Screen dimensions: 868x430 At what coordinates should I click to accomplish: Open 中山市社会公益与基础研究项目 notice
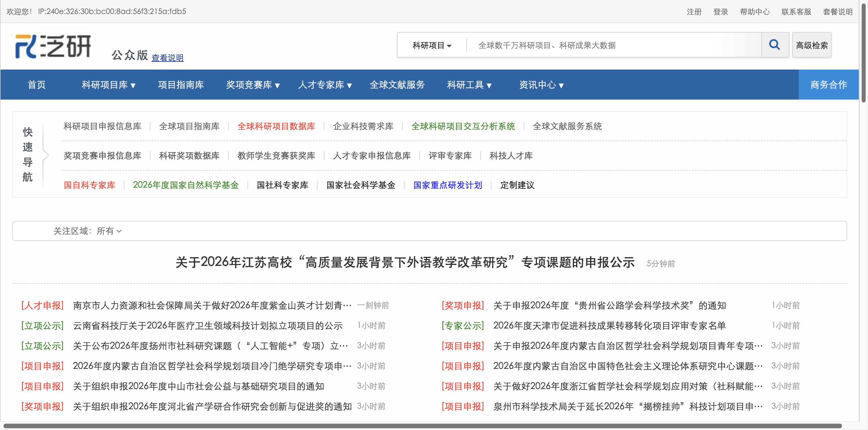pos(199,386)
